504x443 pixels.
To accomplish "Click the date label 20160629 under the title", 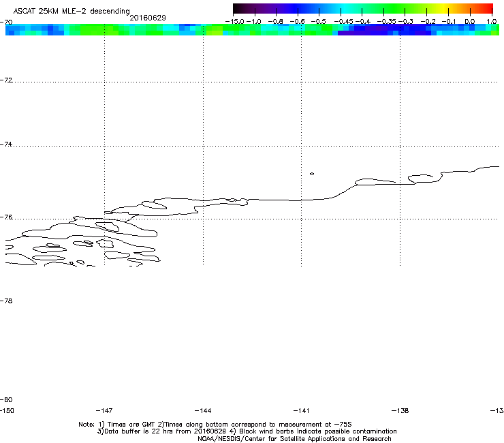I will 148,18.
